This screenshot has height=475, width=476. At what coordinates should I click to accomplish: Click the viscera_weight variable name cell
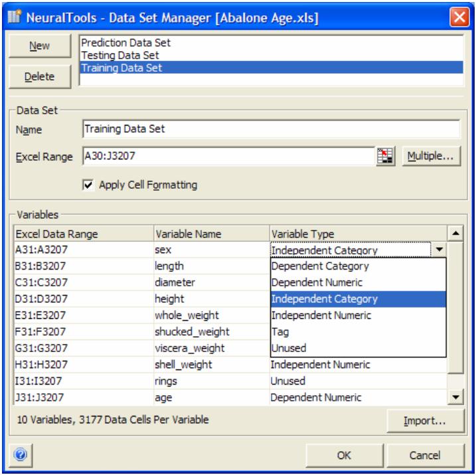(212, 348)
